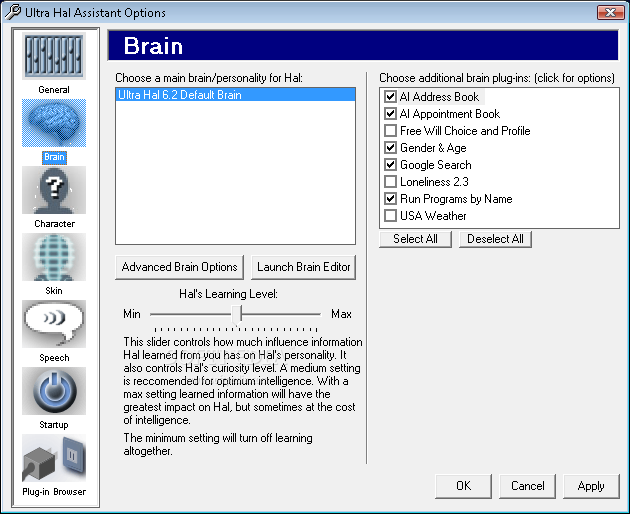Open the Skin settings icon
The image size is (630, 514).
pyautogui.click(x=54, y=257)
